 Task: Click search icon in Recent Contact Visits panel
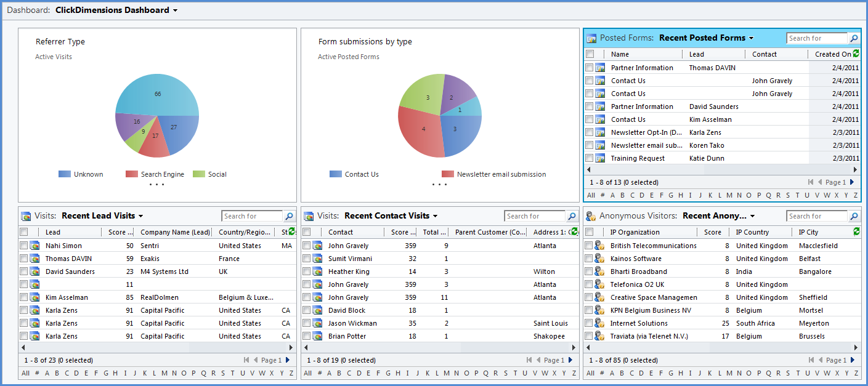pos(572,216)
